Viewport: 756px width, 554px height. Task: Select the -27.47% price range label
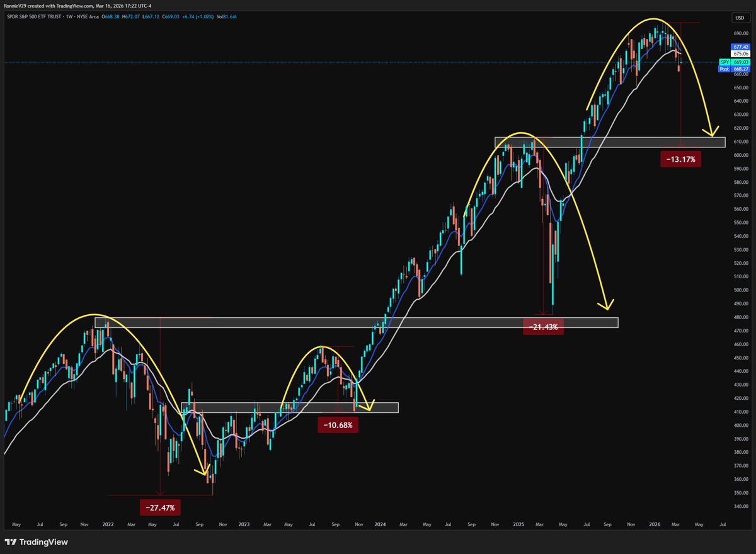tap(160, 506)
